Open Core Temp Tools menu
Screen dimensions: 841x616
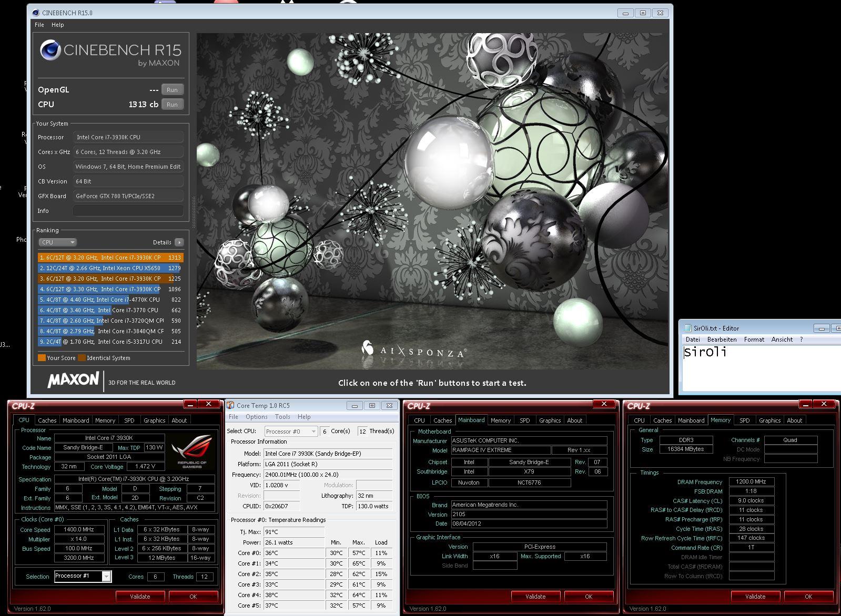pyautogui.click(x=282, y=417)
